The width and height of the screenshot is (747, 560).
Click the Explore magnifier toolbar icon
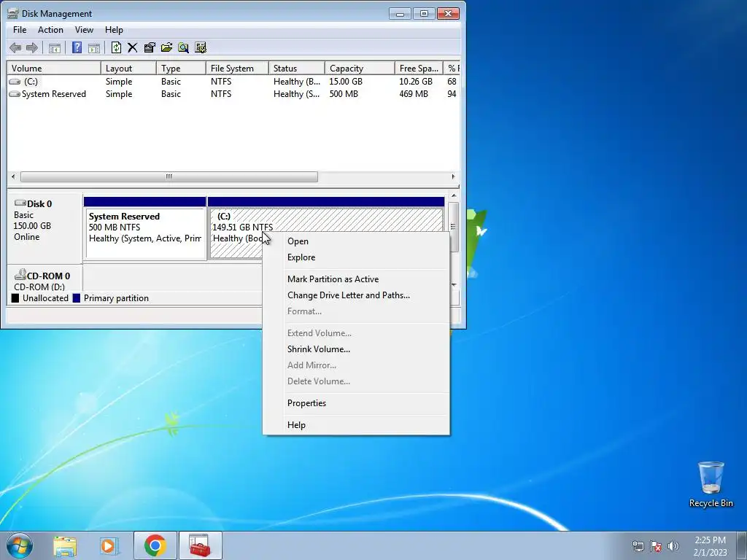point(183,47)
